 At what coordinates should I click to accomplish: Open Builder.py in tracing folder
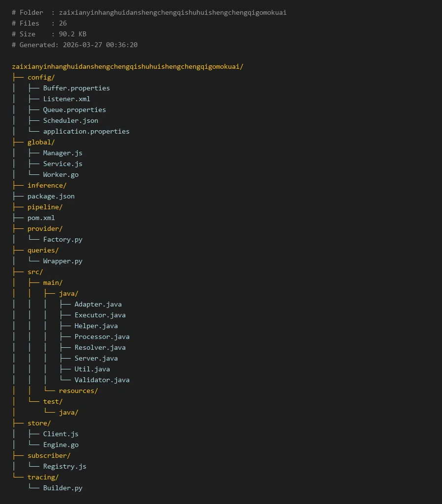[x=62, y=488]
